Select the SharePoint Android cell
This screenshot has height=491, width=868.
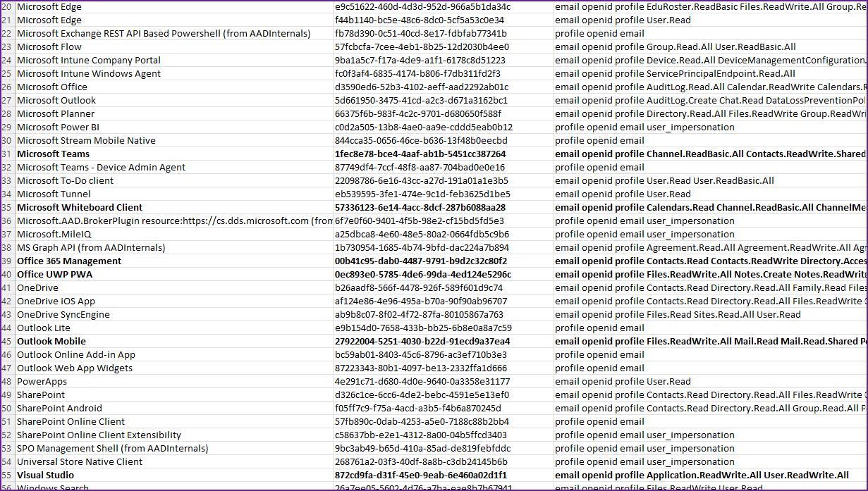(174, 409)
